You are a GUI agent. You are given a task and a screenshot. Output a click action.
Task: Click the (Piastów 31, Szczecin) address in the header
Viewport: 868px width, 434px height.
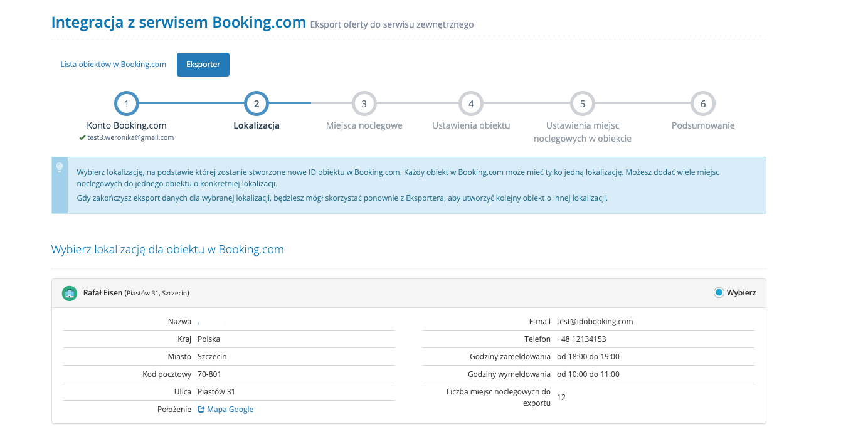pos(157,293)
